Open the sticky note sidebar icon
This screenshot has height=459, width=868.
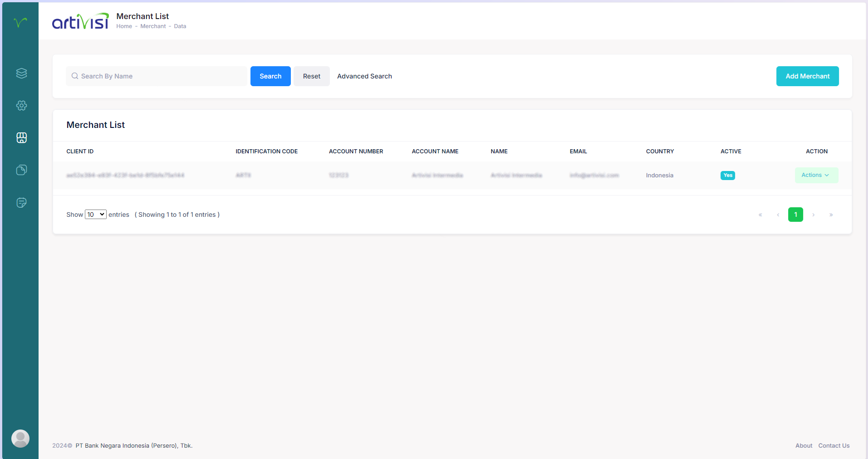(x=21, y=203)
